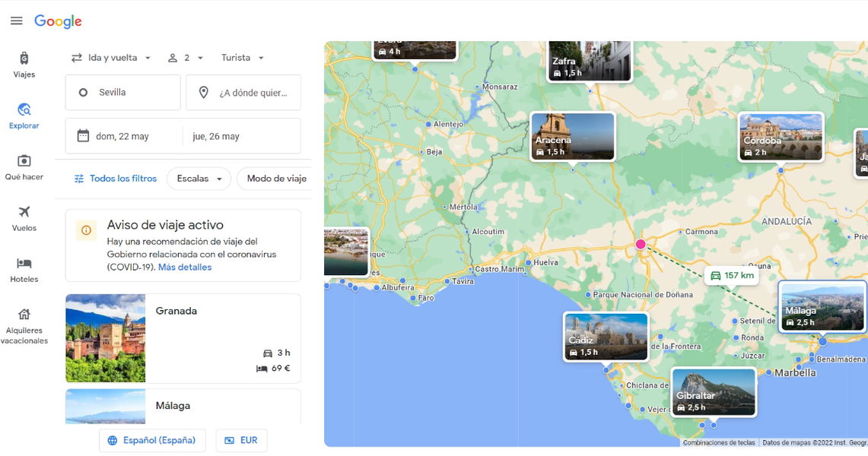Image resolution: width=868 pixels, height=456 pixels.
Task: Click Huelva marker on map
Action: (529, 262)
